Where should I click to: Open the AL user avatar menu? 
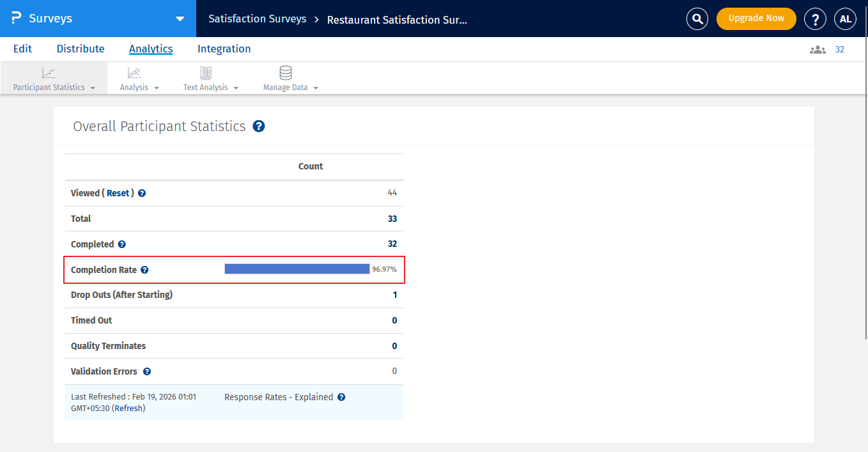pos(845,19)
